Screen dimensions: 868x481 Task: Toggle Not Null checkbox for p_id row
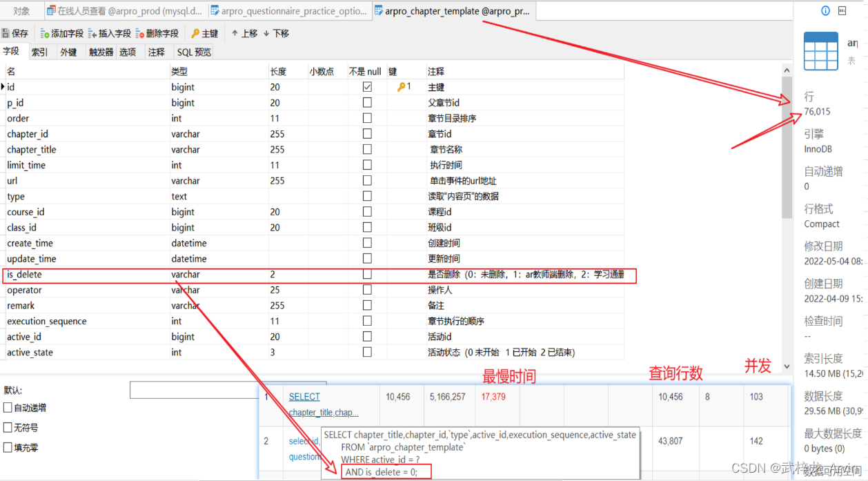tap(367, 103)
